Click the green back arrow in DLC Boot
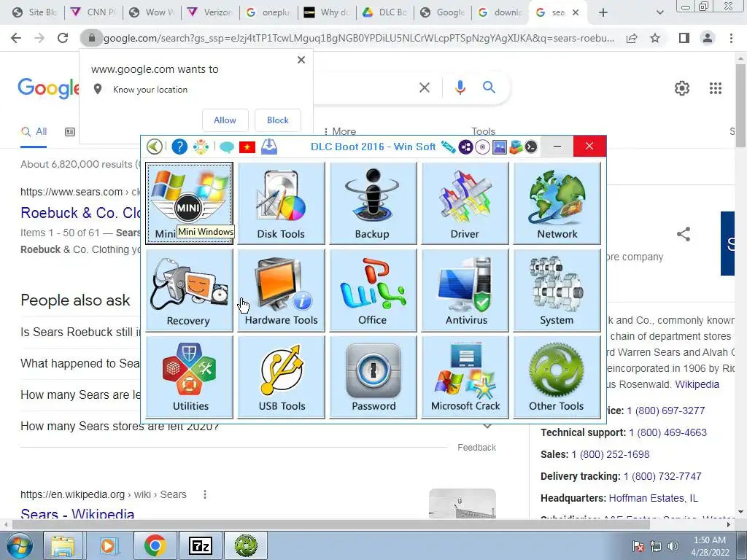Image resolution: width=747 pixels, height=560 pixels. click(155, 147)
